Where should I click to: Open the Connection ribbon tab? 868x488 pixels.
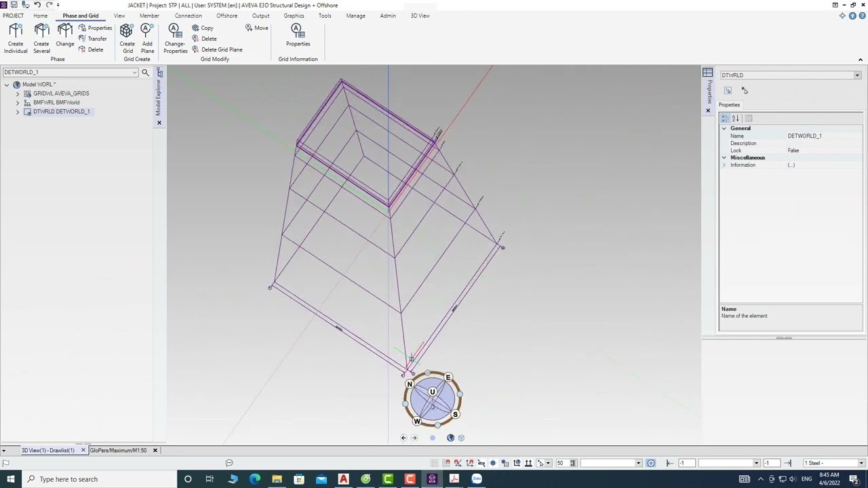(x=189, y=16)
